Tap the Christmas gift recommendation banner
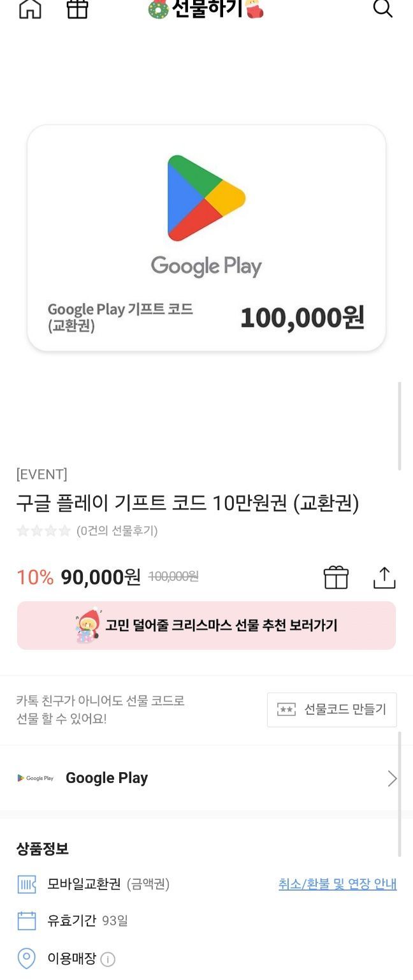Image resolution: width=413 pixels, height=980 pixels. point(206,625)
